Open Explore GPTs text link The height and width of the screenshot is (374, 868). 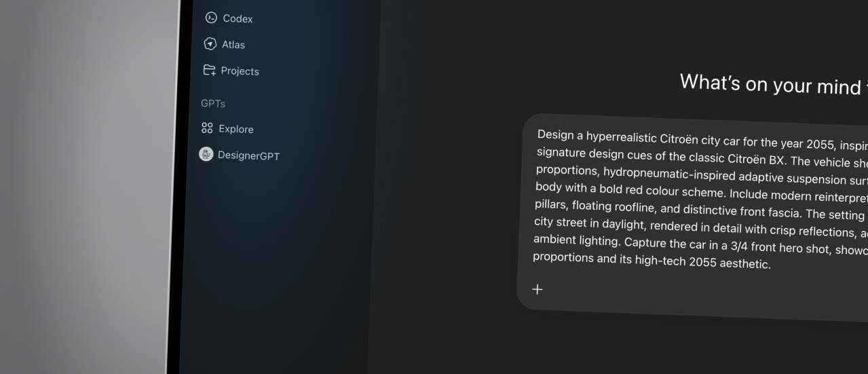click(x=236, y=130)
